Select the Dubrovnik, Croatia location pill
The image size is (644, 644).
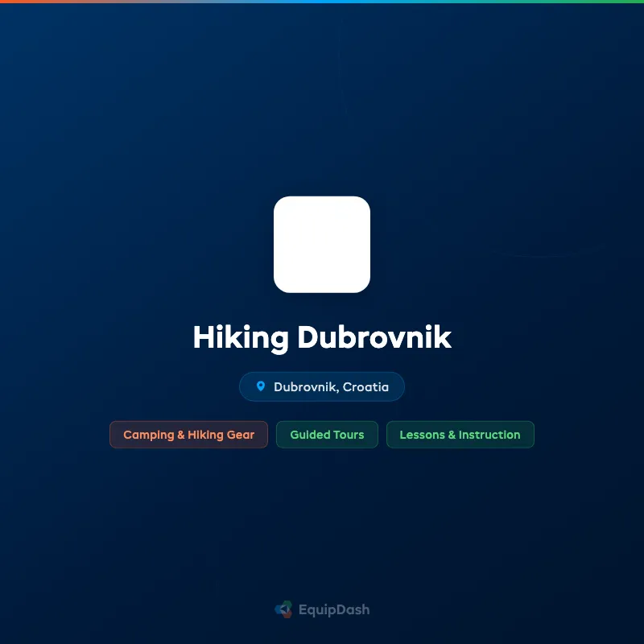[321, 386]
